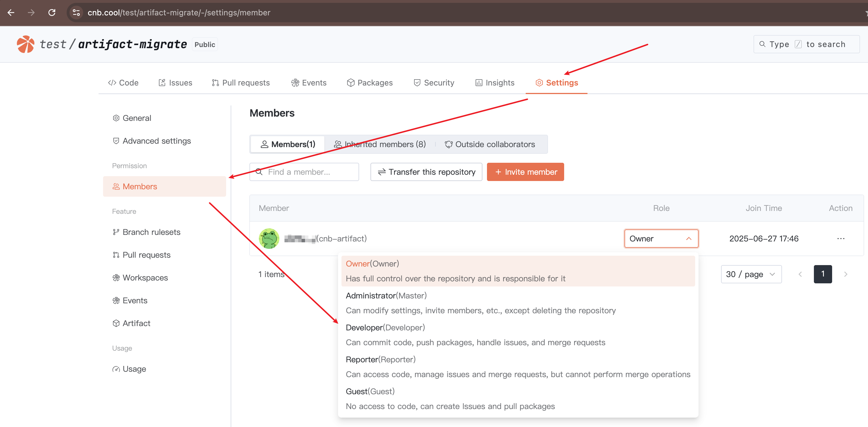Click Transfer this repository button
Viewport: 868px width, 427px height.
tap(426, 172)
